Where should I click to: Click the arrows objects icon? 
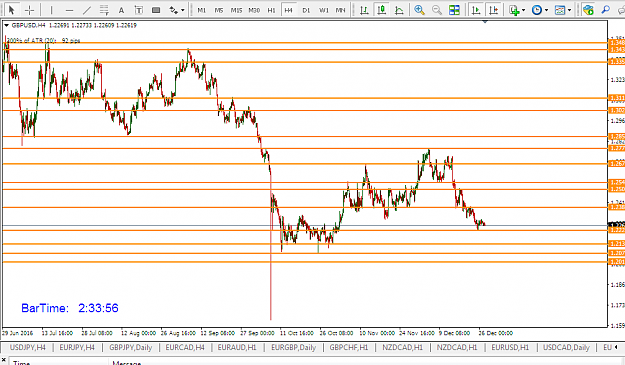(173, 10)
